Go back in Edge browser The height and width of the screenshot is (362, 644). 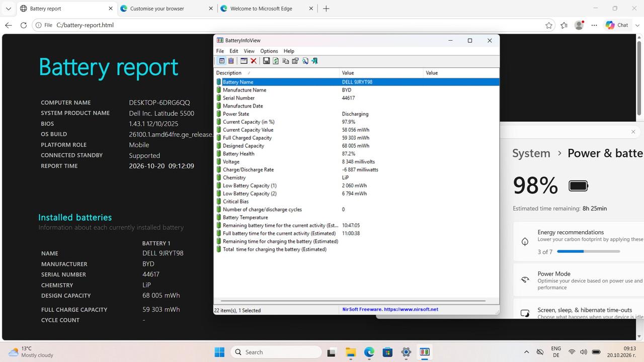pos(8,25)
